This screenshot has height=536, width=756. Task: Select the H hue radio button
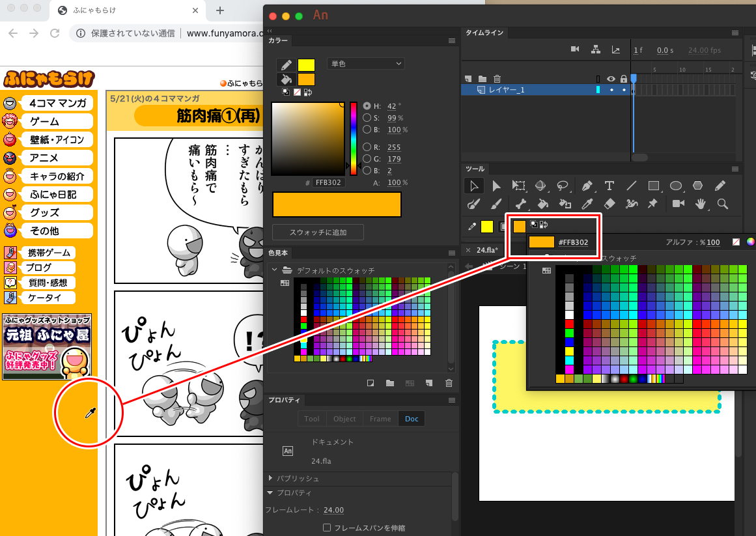tap(367, 106)
